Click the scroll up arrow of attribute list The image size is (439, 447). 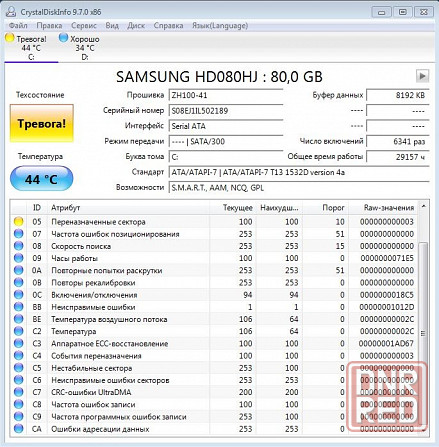[x=423, y=206]
